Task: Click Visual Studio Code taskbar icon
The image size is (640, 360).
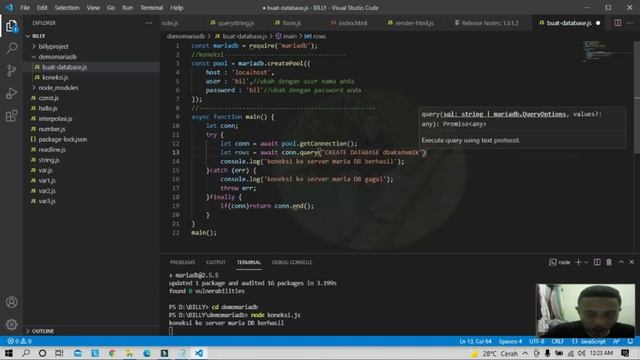Action: point(199,353)
